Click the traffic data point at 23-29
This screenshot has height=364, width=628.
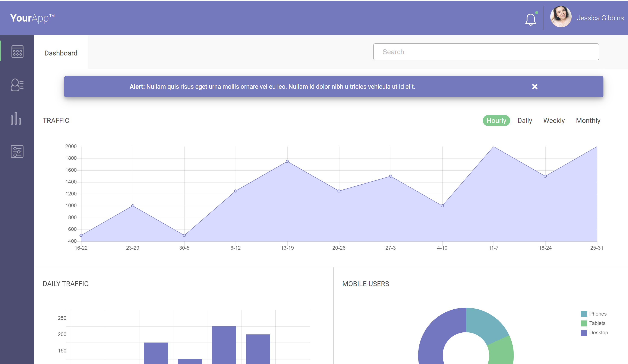133,206
